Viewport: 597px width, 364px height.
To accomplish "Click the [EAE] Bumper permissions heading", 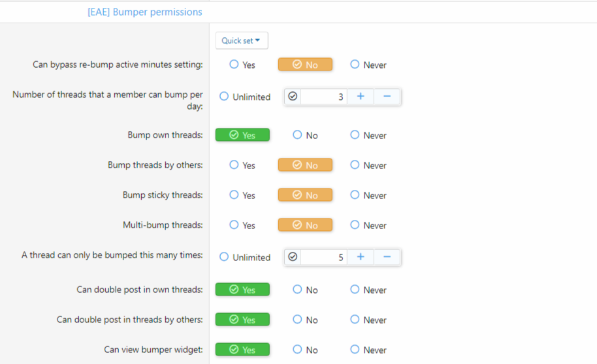I will (x=144, y=12).
